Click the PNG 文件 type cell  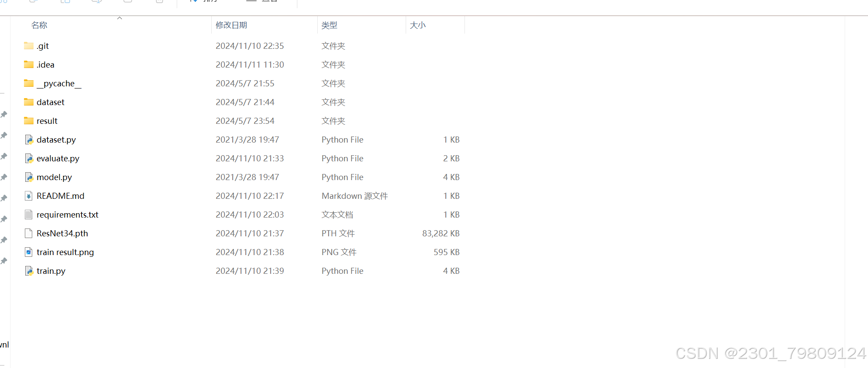point(339,252)
